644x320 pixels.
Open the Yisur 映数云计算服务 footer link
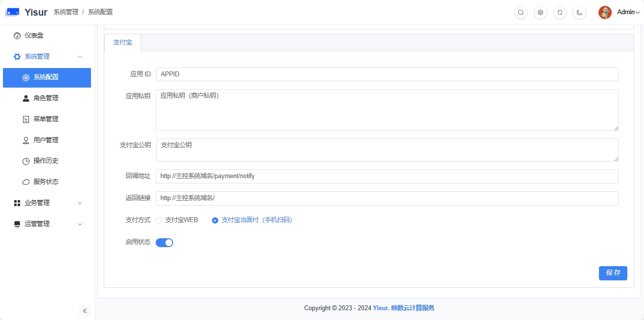click(403, 308)
